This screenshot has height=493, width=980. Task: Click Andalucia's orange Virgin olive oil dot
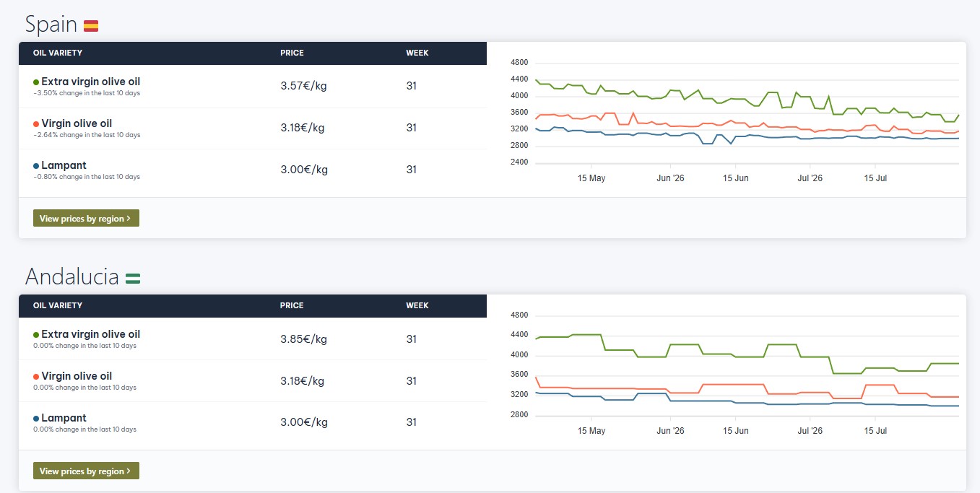tap(36, 377)
